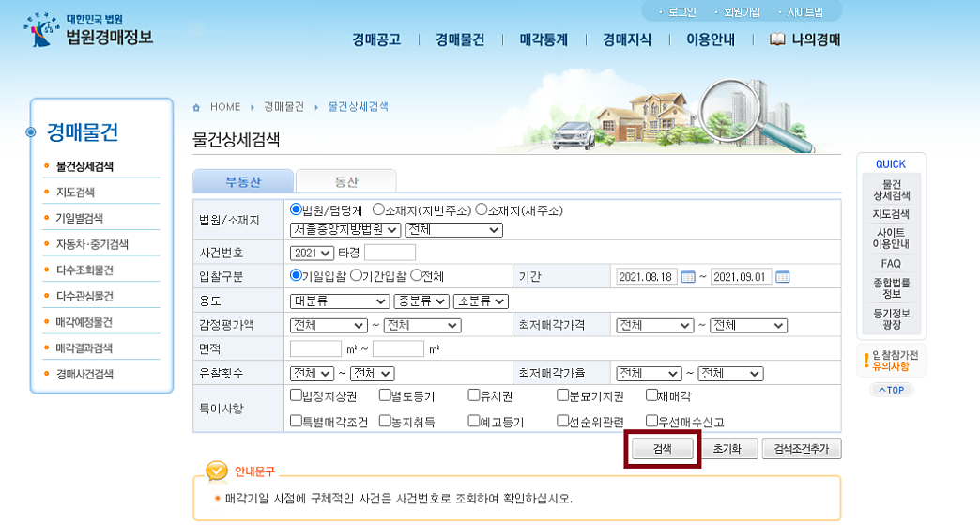Open 최저매각가율 minimum dropdown
This screenshot has height=525, width=980.
[x=648, y=374]
